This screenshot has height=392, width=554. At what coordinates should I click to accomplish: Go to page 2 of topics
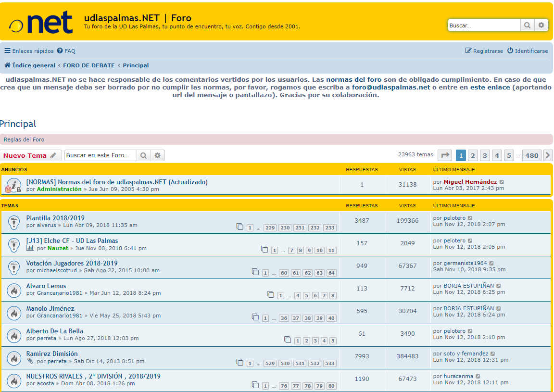(473, 155)
